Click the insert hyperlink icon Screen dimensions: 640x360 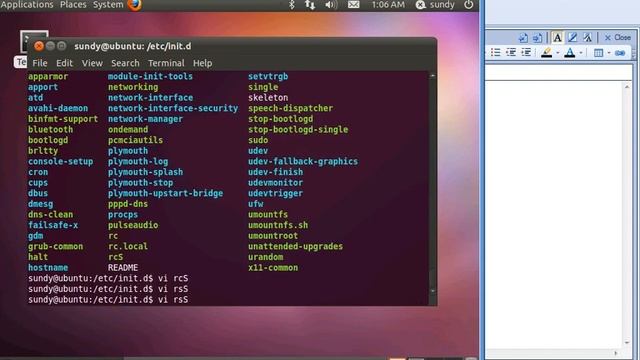[x=620, y=53]
